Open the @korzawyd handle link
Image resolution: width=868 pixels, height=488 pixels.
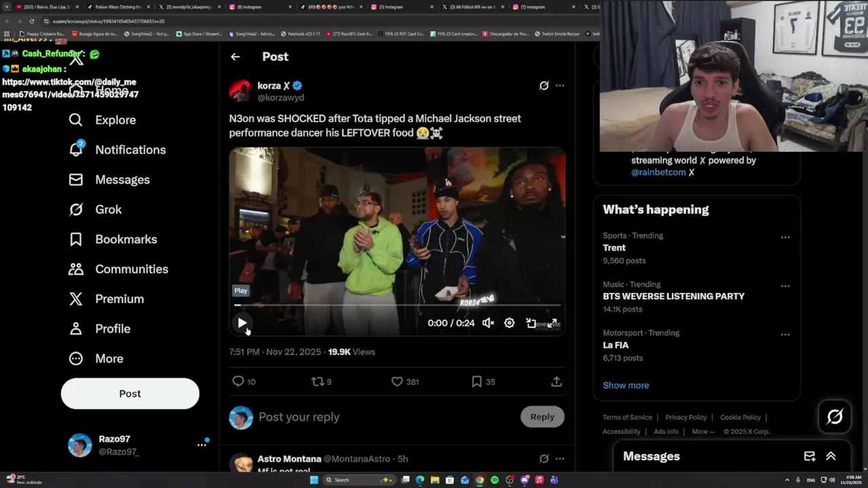(281, 98)
